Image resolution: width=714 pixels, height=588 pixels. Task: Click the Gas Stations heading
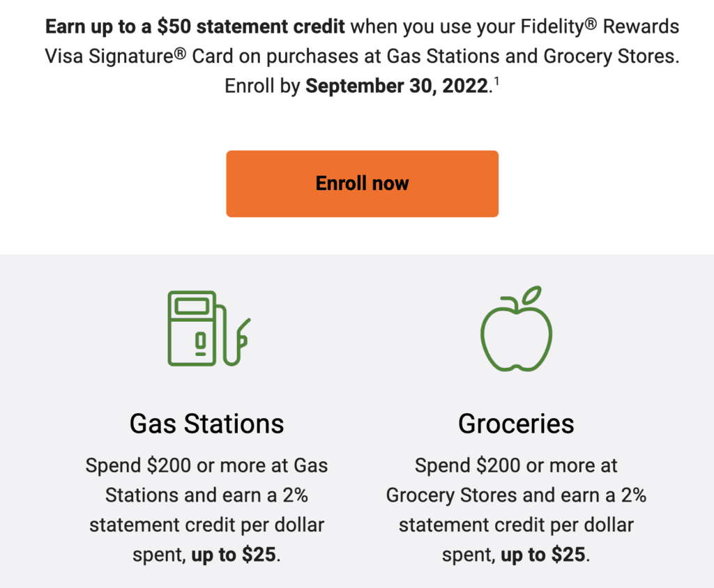pyautogui.click(x=206, y=424)
